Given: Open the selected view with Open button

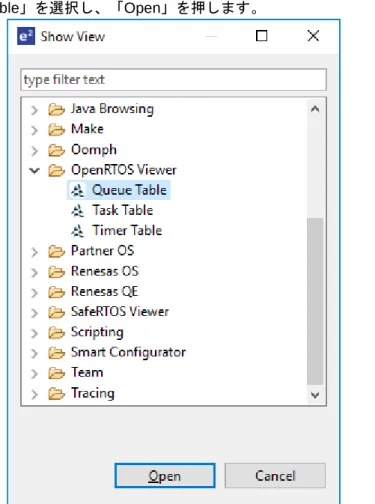Looking at the screenshot, I should (165, 476).
